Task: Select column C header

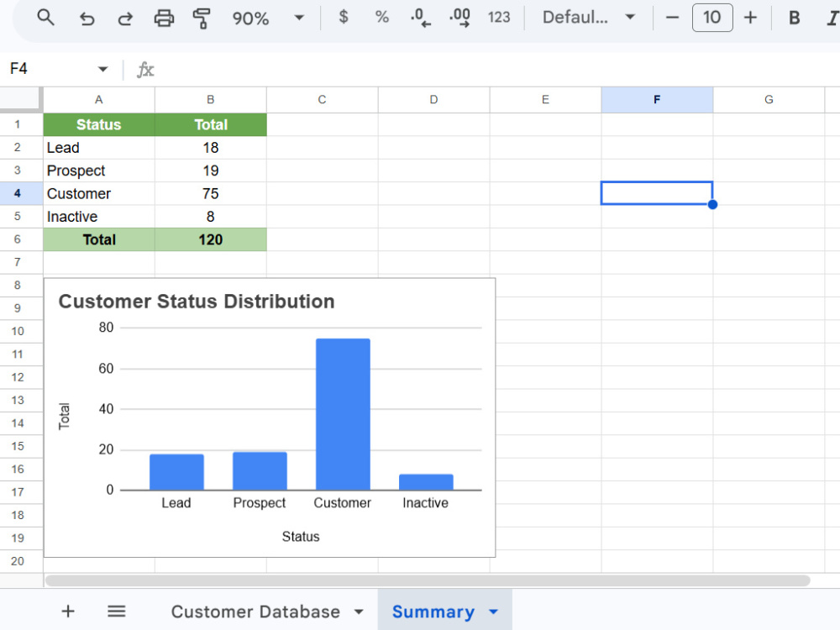Action: coord(322,100)
